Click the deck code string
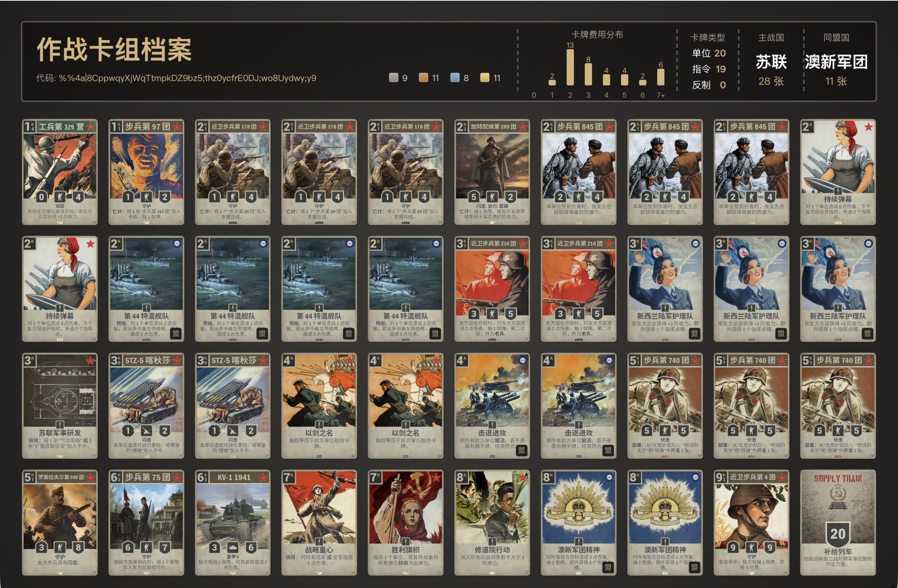Image resolution: width=898 pixels, height=588 pixels. [187, 78]
